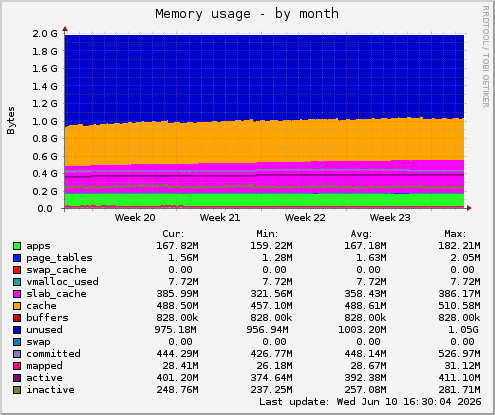This screenshot has height=415, width=495.
Task: Click the '0.0' y-axis tick label
Action: pyautogui.click(x=45, y=209)
